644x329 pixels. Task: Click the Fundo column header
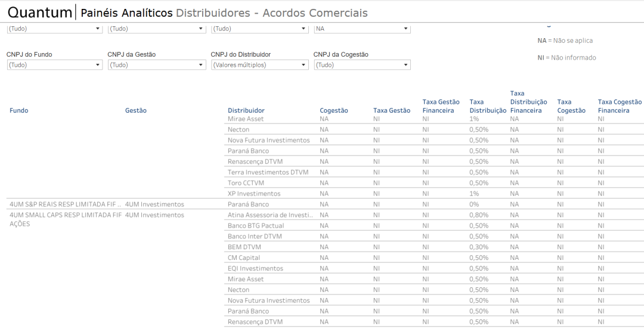coord(19,110)
